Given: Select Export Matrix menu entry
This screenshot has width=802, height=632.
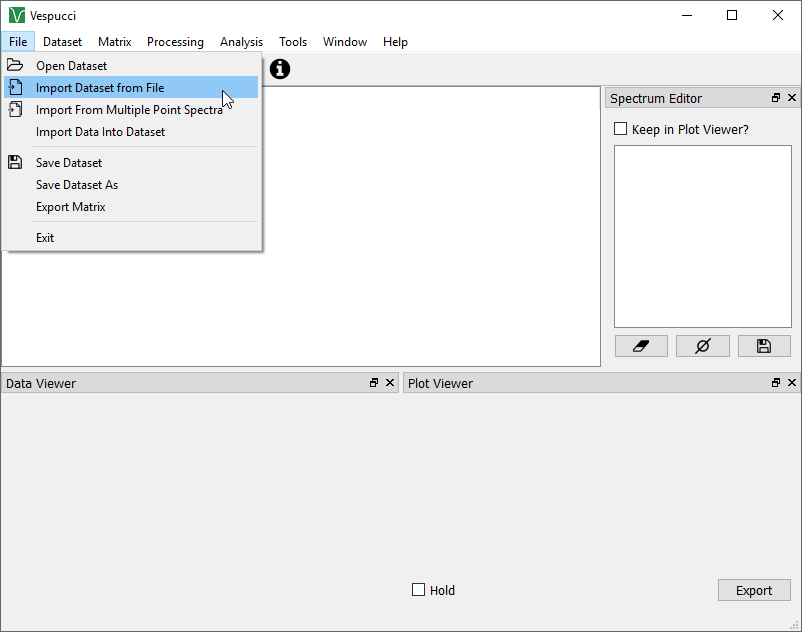Looking at the screenshot, I should (131, 207).
